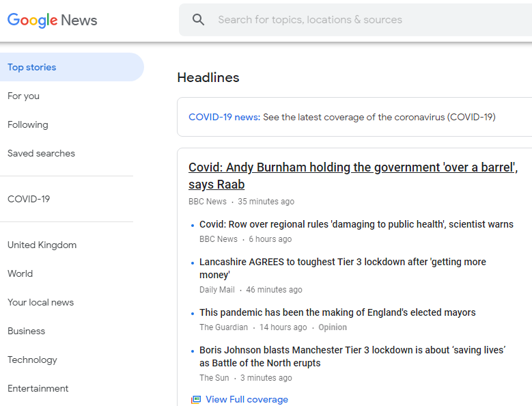The image size is (532, 406).
Task: Open Lancashire AGREES Tier 3 lockdown article
Action: click(343, 268)
